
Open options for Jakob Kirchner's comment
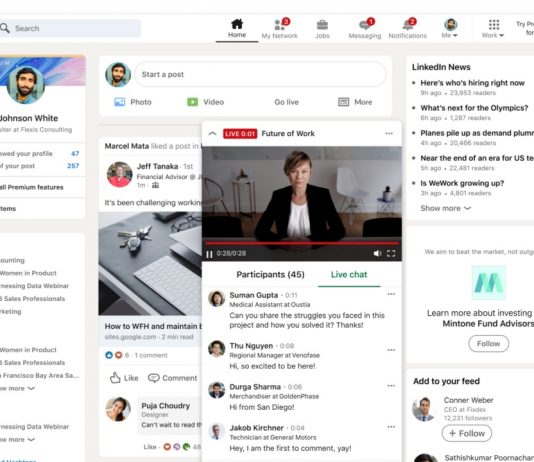coord(391,427)
